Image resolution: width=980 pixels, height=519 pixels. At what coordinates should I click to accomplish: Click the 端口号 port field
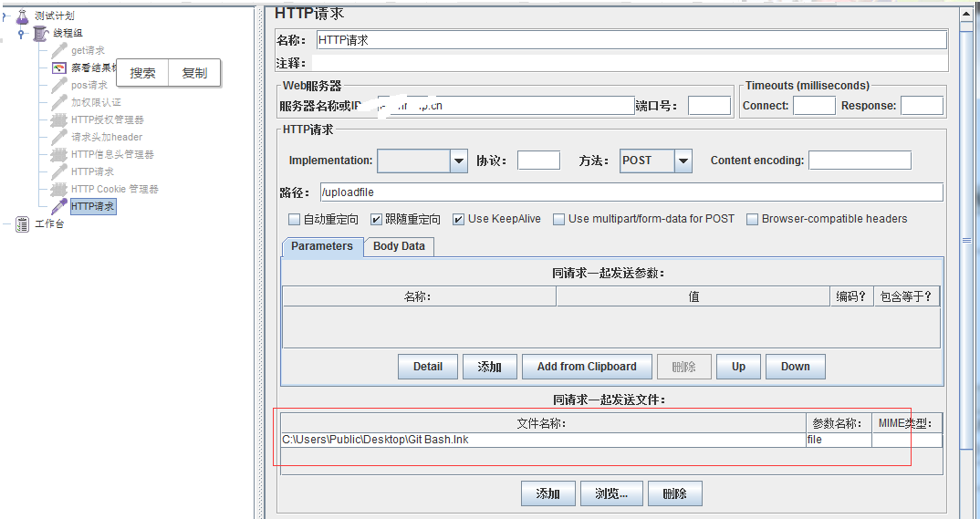coord(709,106)
